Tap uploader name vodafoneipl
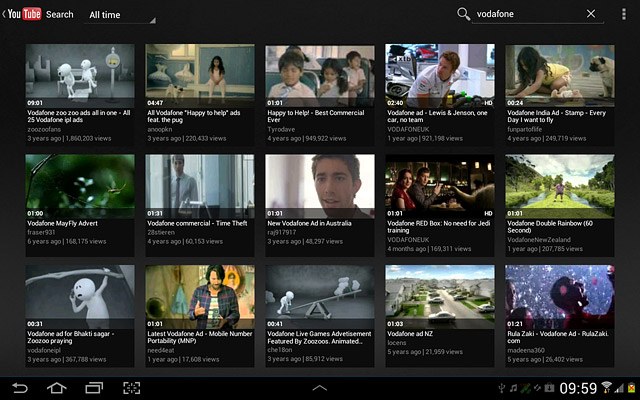 tap(44, 350)
